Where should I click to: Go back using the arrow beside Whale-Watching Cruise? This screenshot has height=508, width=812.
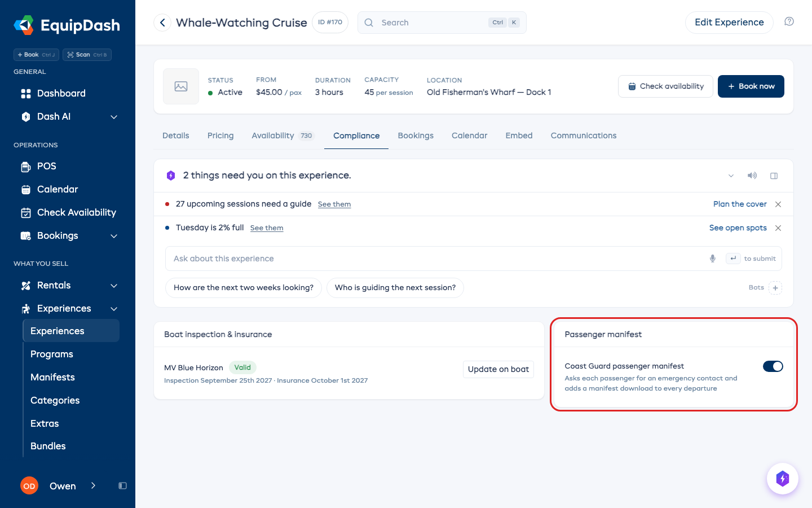pos(162,23)
